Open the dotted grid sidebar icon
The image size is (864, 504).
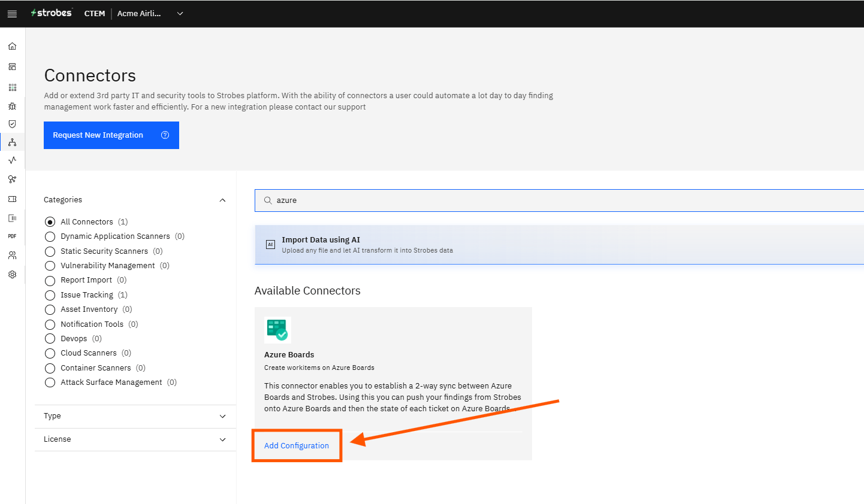pyautogui.click(x=12, y=87)
